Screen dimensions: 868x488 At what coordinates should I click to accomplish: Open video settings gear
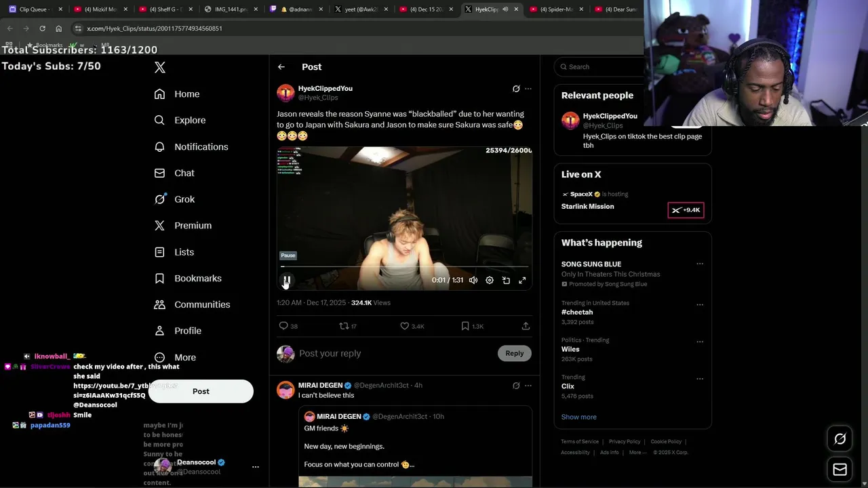click(490, 280)
